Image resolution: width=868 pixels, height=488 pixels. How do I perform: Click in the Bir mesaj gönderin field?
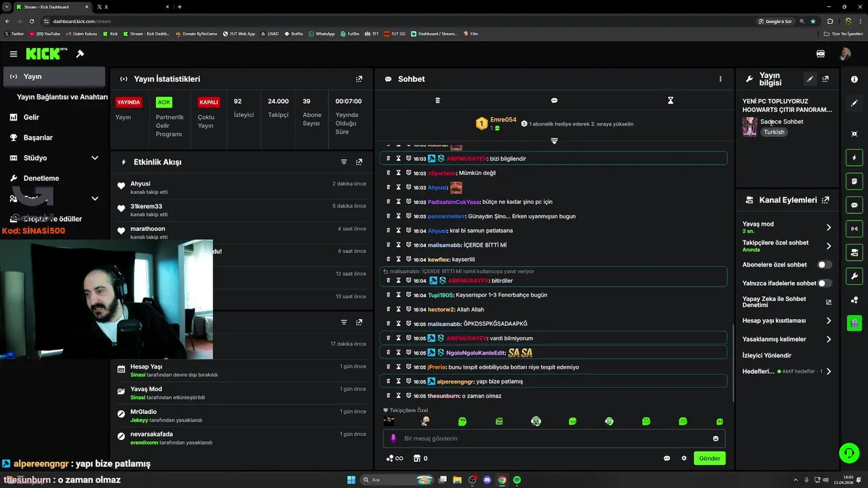click(554, 439)
